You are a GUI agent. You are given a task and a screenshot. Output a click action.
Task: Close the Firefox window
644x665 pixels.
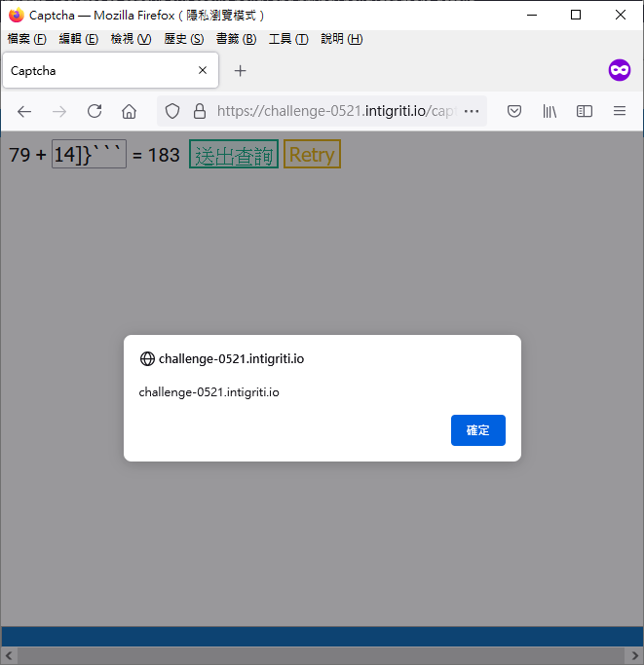tap(621, 15)
